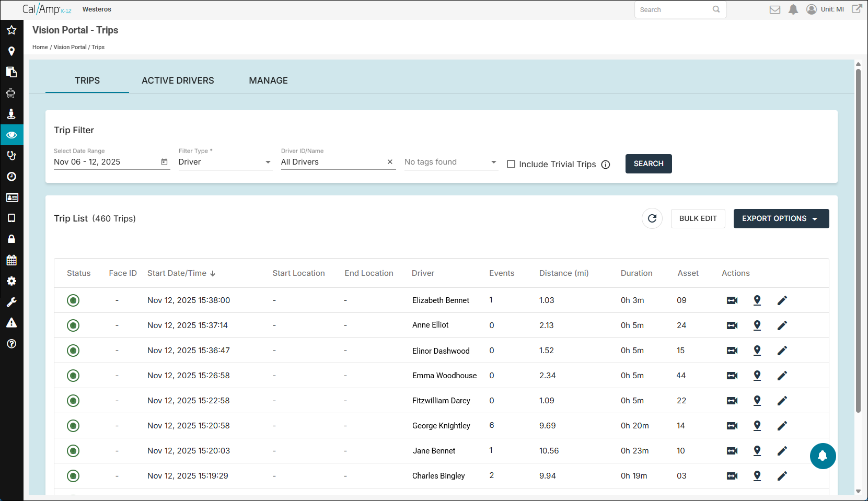The width and height of the screenshot is (868, 501).
Task: Open the person pawn sidebar icon
Action: tap(11, 114)
